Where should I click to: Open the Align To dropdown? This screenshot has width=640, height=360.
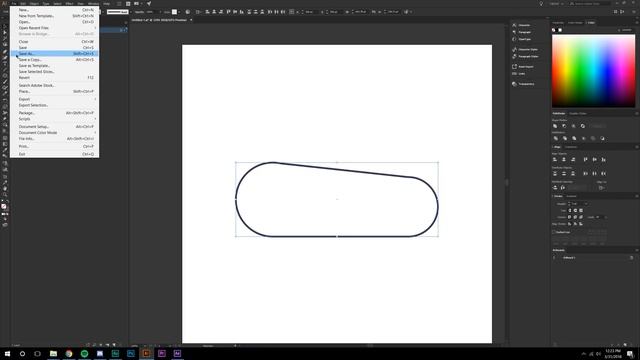601,188
